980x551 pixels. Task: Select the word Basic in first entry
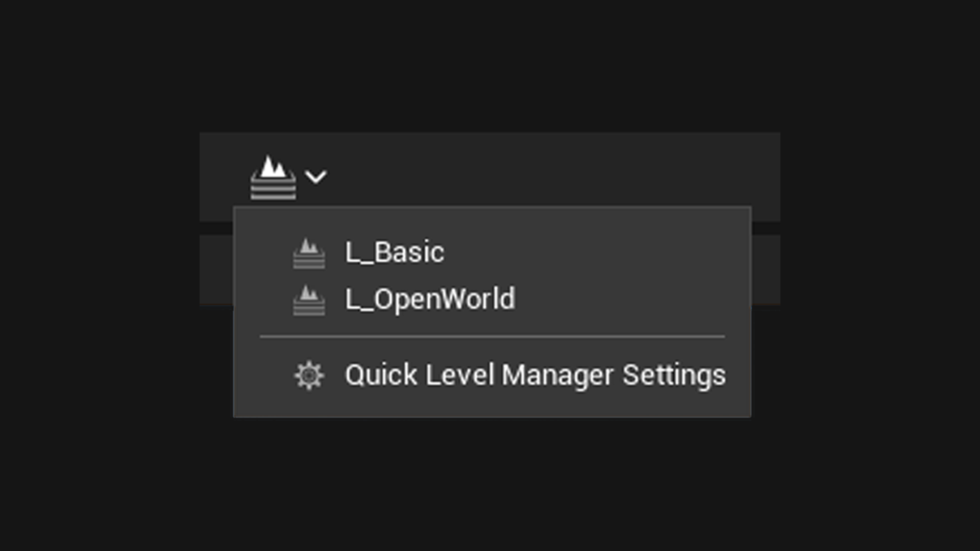(409, 253)
